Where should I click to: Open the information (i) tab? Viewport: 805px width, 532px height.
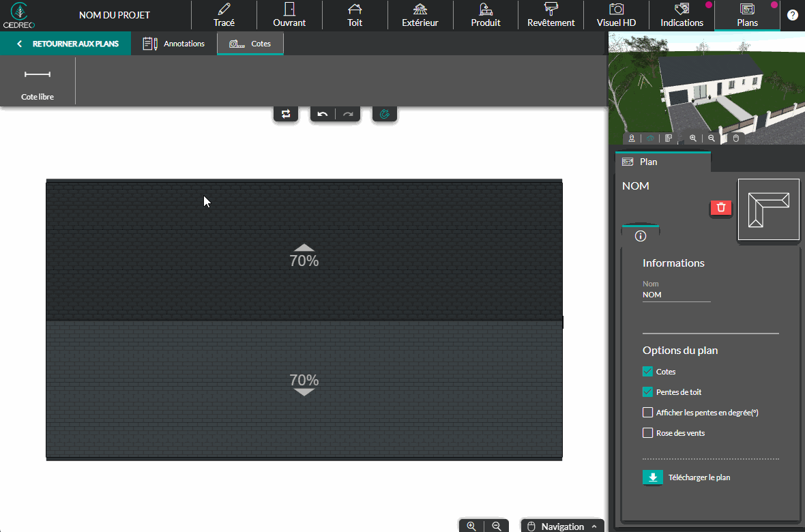point(640,236)
